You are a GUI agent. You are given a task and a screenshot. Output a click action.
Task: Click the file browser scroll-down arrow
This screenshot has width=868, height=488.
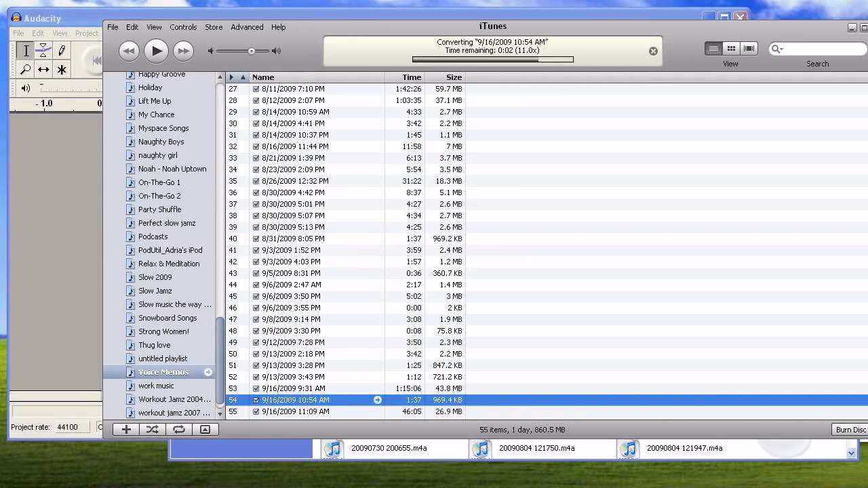(x=851, y=452)
